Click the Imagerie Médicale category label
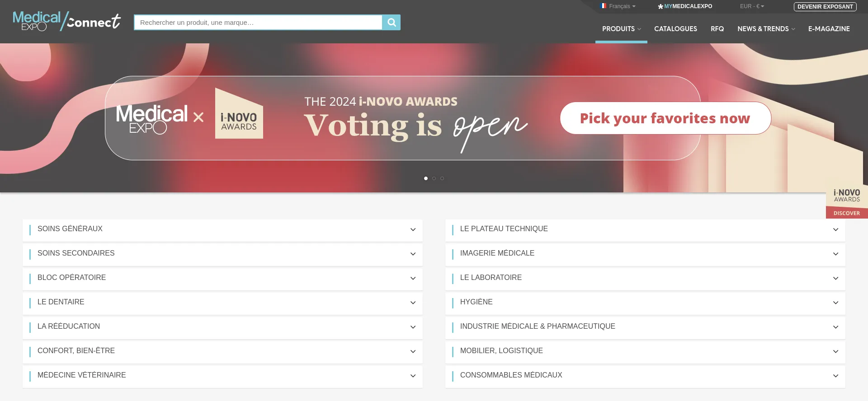This screenshot has height=401, width=868. tap(497, 253)
